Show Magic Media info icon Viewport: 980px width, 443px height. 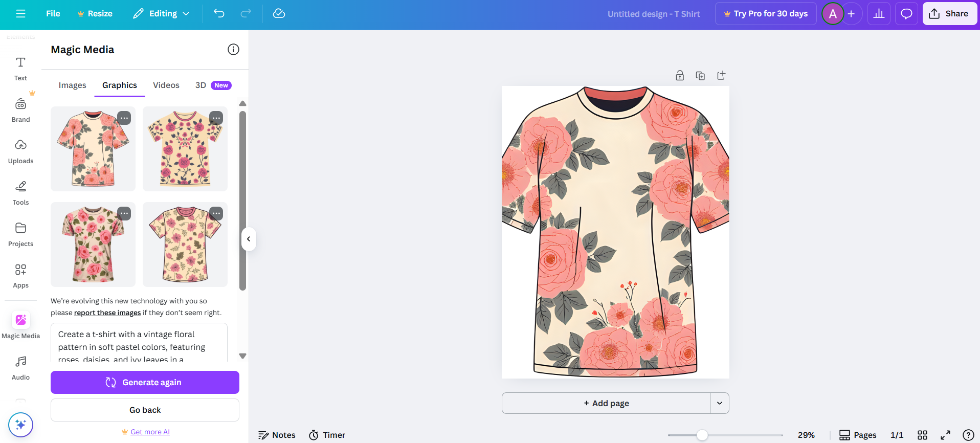coord(233,50)
